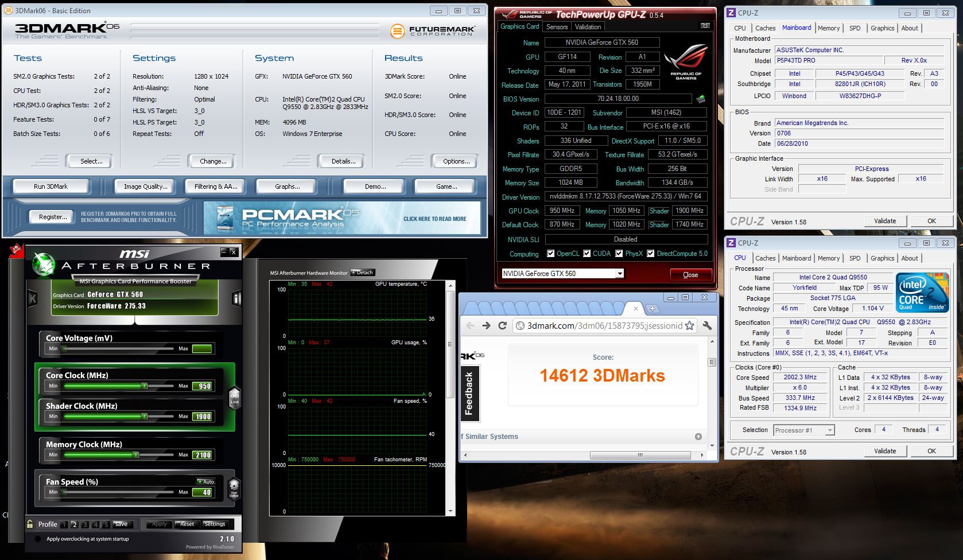Select Afterburner profile slot 1

coord(64,524)
